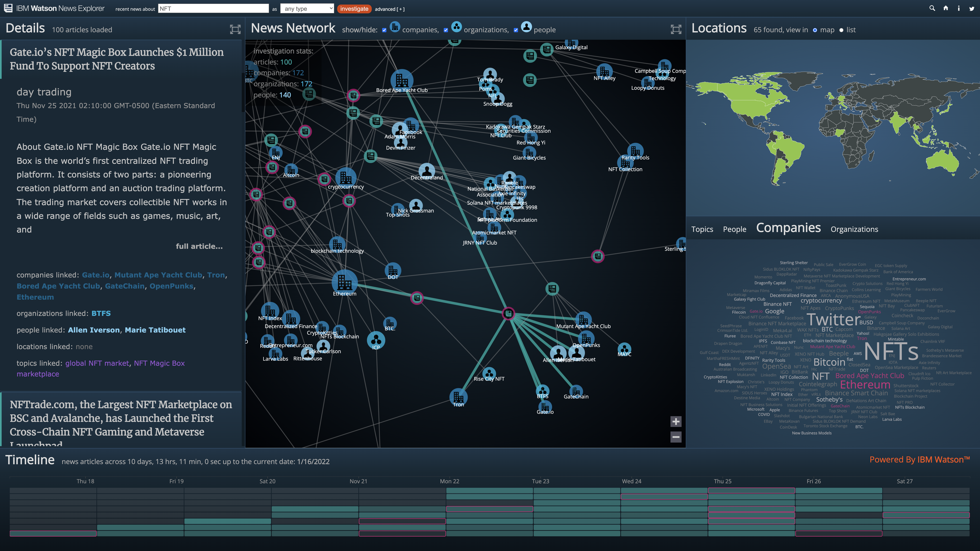This screenshot has width=980, height=551.
Task: Click the Twitter bird icon
Action: point(972,8)
